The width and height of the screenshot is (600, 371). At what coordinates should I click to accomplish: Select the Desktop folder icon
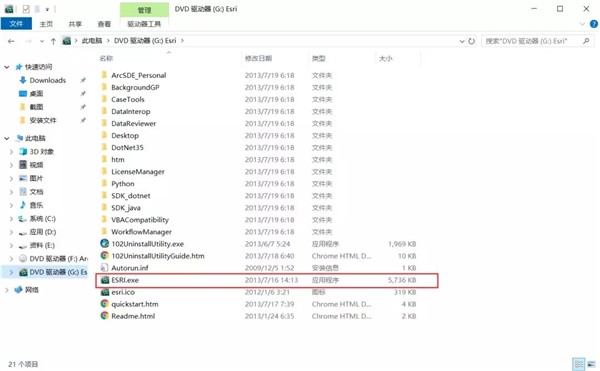point(104,135)
